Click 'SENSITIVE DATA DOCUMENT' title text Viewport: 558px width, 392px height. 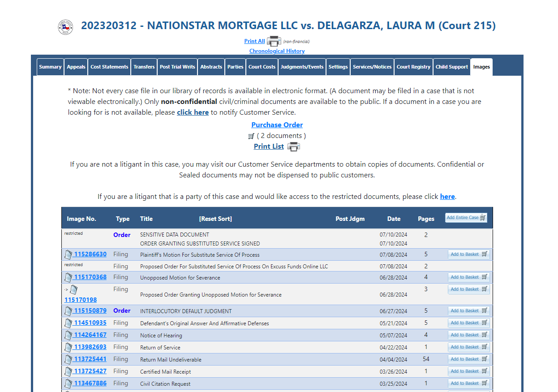point(175,235)
